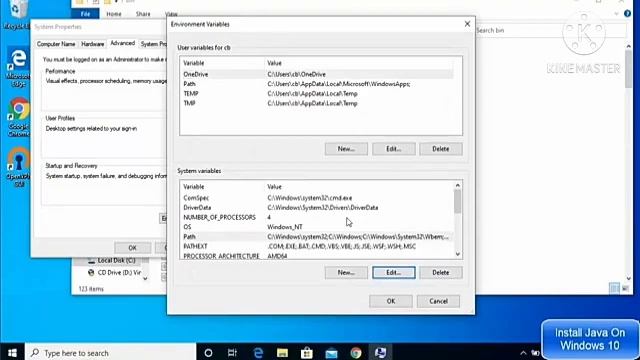640x360 pixels.
Task: Open File menu in File Explorer
Action: pos(85,14)
